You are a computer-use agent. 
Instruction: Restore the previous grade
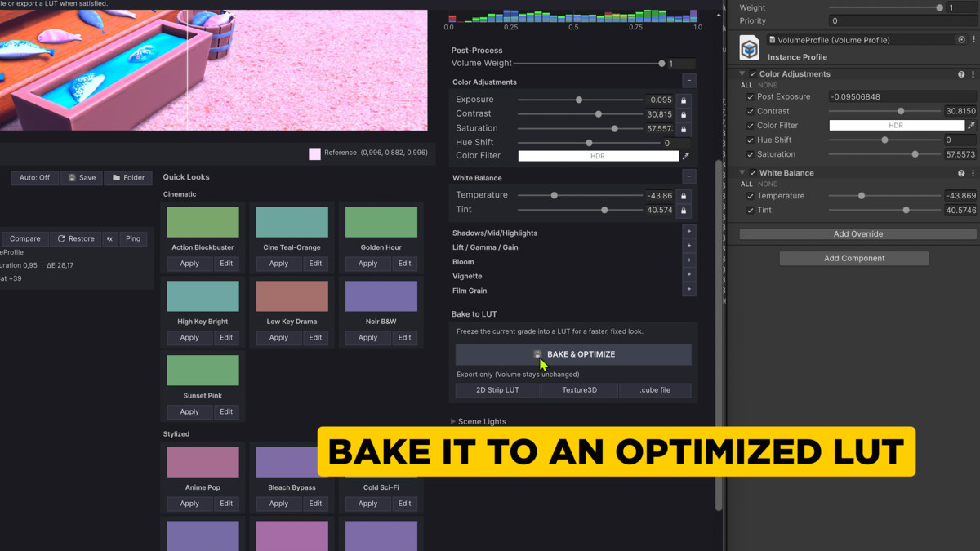[x=75, y=239]
